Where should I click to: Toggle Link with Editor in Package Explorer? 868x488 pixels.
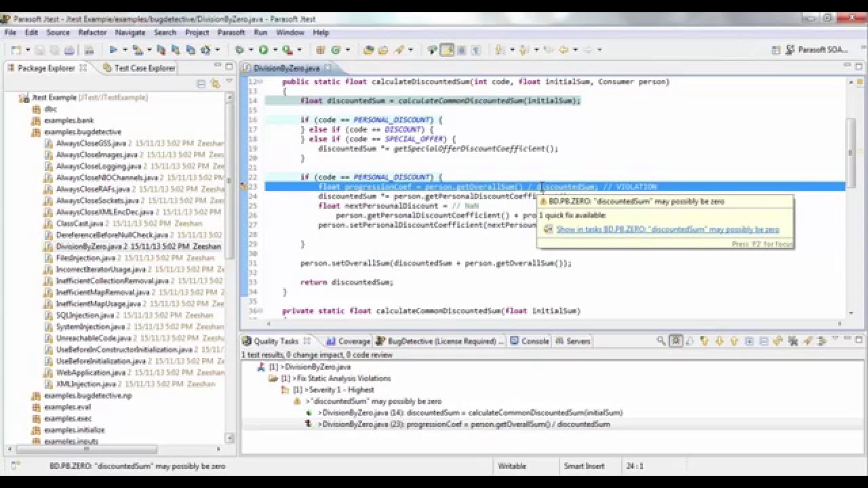[x=214, y=83]
